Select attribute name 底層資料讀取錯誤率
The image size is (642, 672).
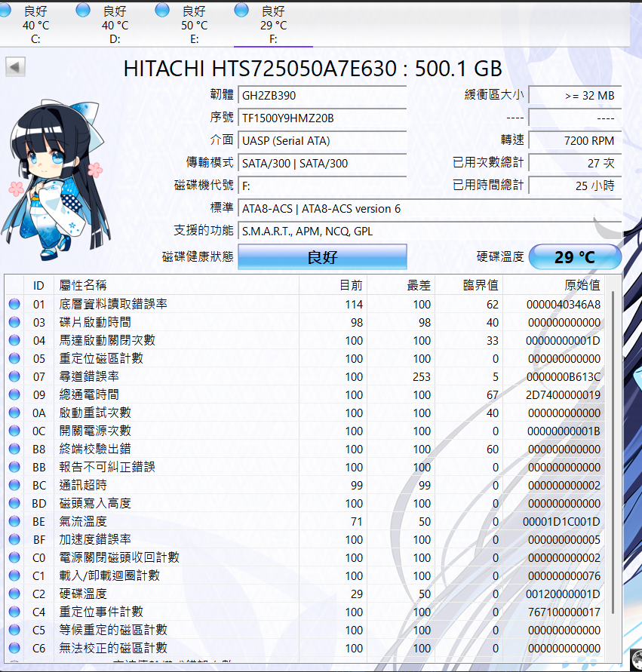coord(113,304)
